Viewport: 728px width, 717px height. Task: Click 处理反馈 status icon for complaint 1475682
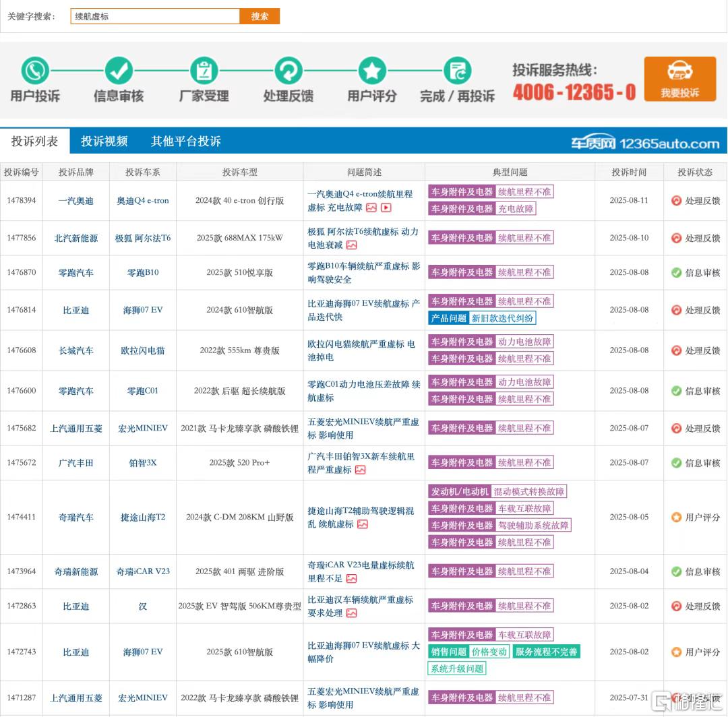pos(677,429)
